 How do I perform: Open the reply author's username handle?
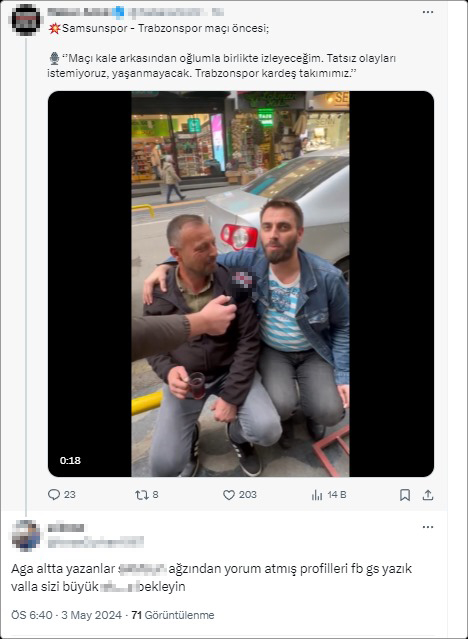95,542
